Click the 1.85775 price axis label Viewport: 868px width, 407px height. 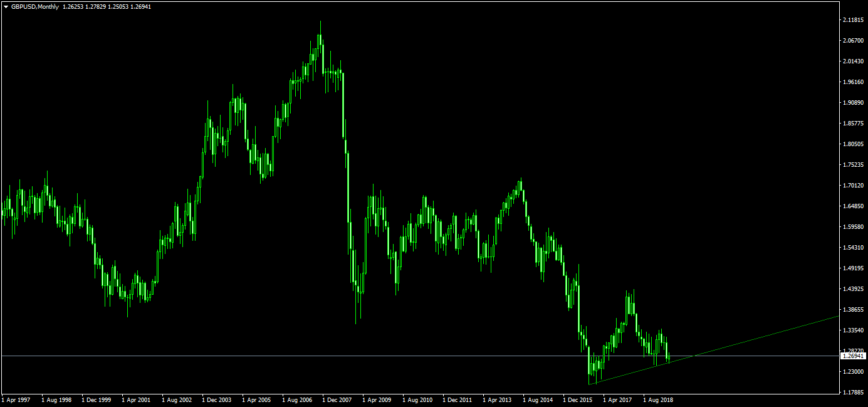tap(853, 124)
